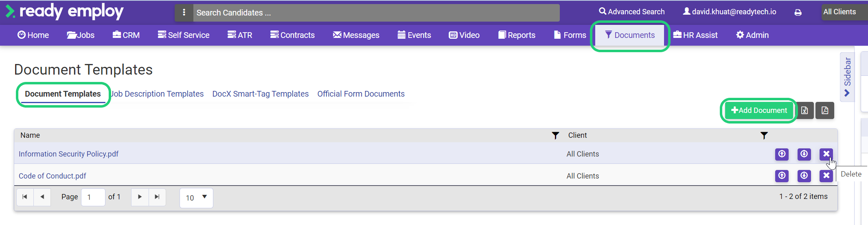Sort by the Client column header

click(x=577, y=135)
